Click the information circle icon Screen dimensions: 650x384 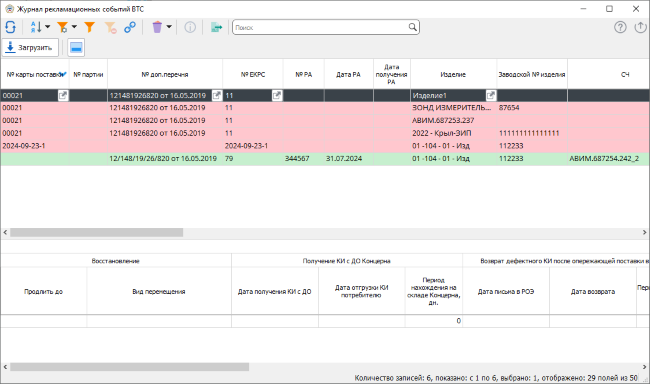(190, 27)
